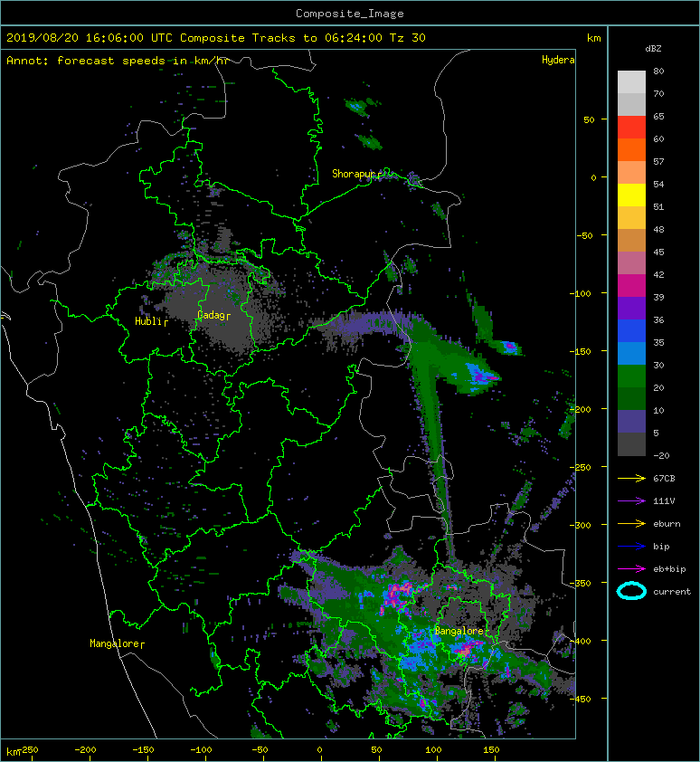The height and width of the screenshot is (762, 700).
Task: Click the dBZ heading above color scale
Action: tap(653, 49)
